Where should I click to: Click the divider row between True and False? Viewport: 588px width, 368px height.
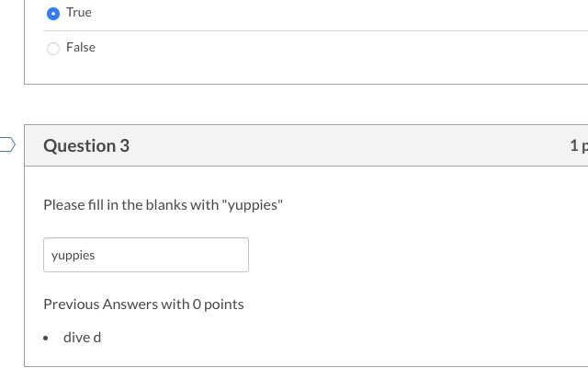(x=315, y=30)
